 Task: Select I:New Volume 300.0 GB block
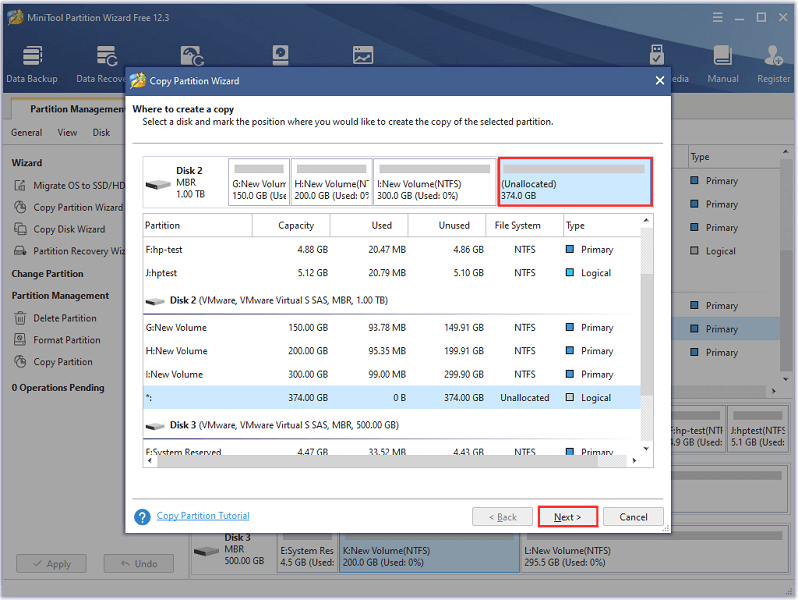[x=435, y=182]
